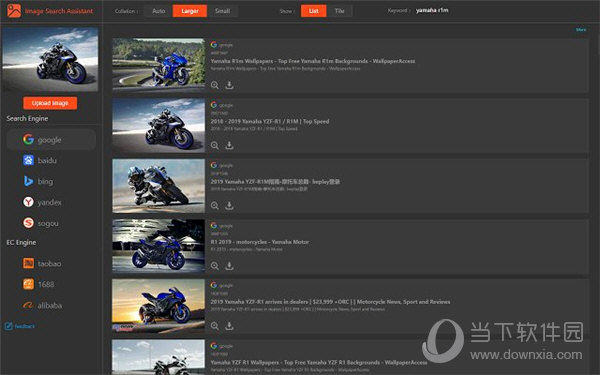This screenshot has height=375, width=600.
Task: Download the Top Speed result image
Action: [229, 145]
